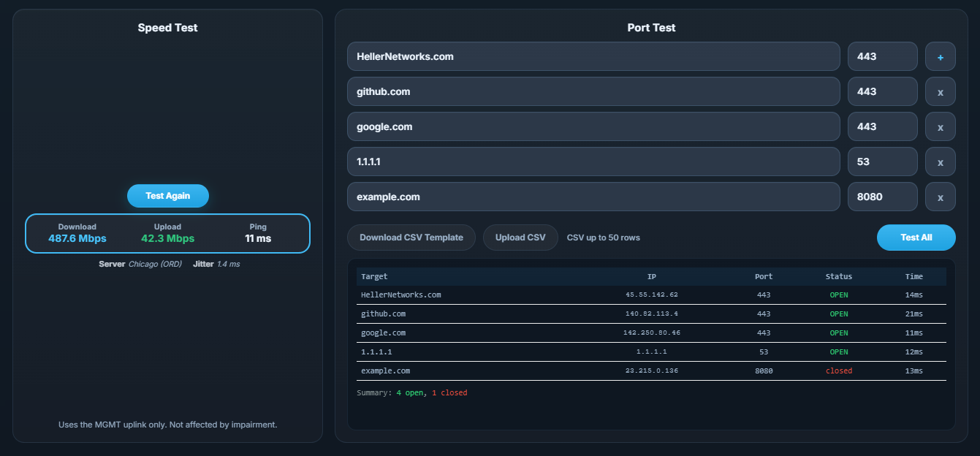Screen dimensions: 980x456
Task: Click the 14ms time value
Action: [x=914, y=294]
